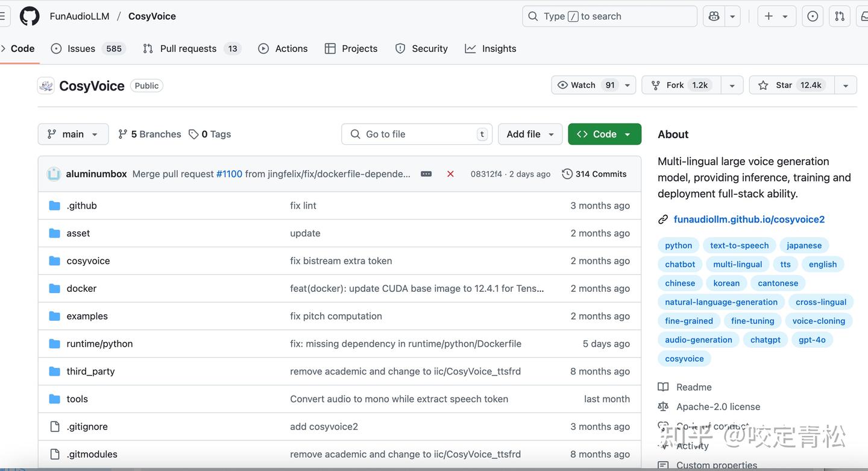Open the Copilot icon in header
Image resolution: width=868 pixels, height=471 pixels.
tap(714, 16)
